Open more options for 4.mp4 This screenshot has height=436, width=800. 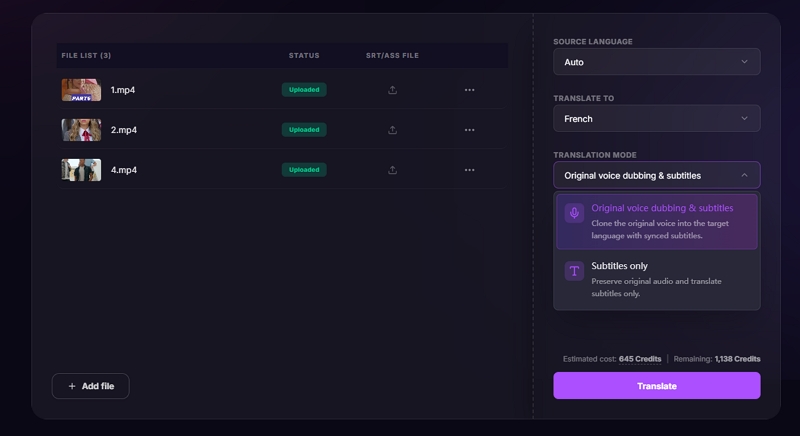click(x=469, y=170)
